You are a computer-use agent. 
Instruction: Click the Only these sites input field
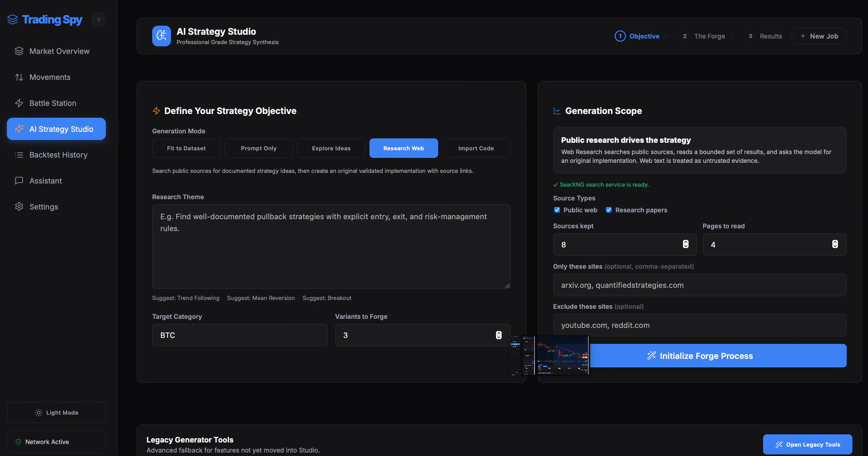(x=700, y=285)
